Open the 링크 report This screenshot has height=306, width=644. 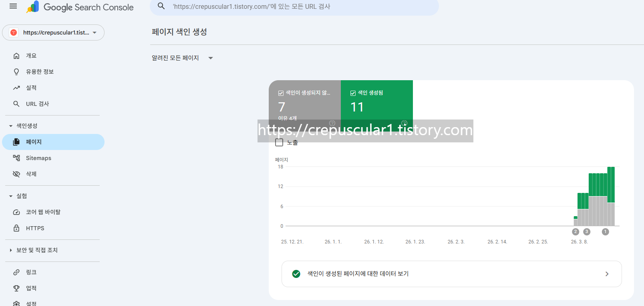tap(53, 272)
